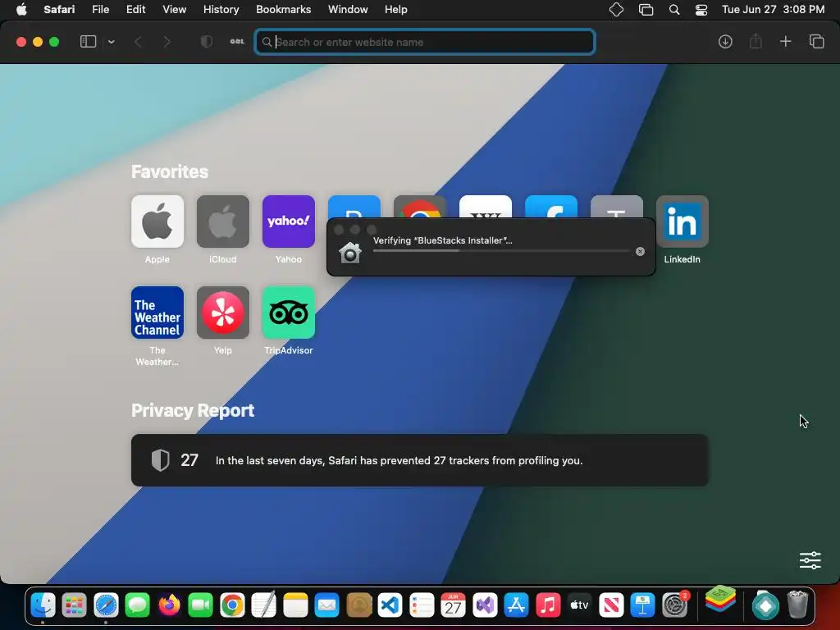840x630 pixels.
Task: Open start page customization settings
Action: [x=810, y=560]
